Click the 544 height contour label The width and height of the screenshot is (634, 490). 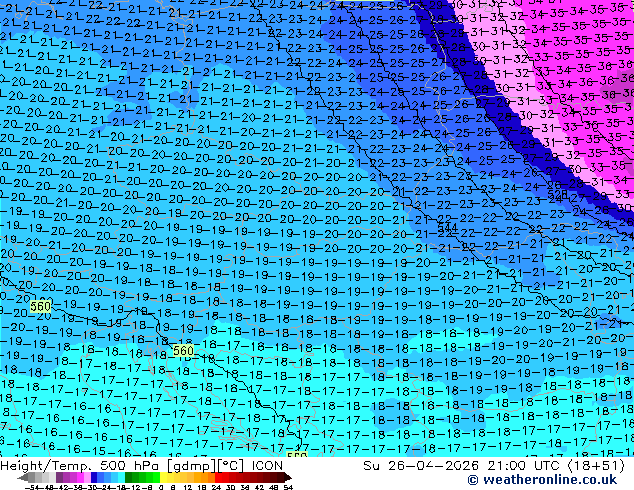point(448,228)
